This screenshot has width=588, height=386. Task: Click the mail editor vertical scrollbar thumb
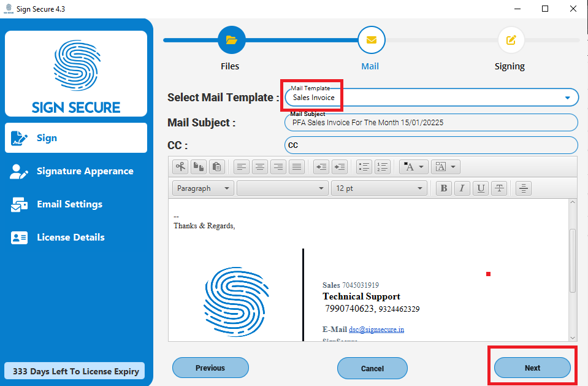(573, 260)
